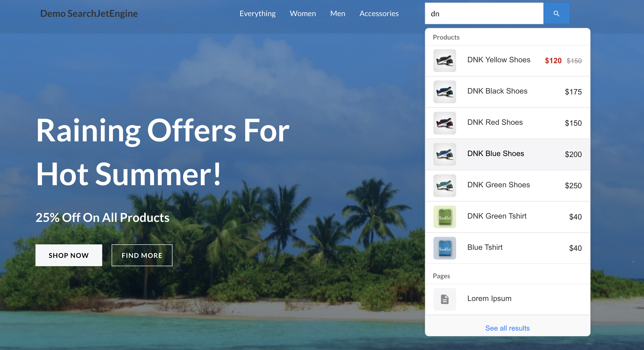This screenshot has width=644, height=350.
Task: Click the Demo SearchJetEngine site logo
Action: click(89, 13)
